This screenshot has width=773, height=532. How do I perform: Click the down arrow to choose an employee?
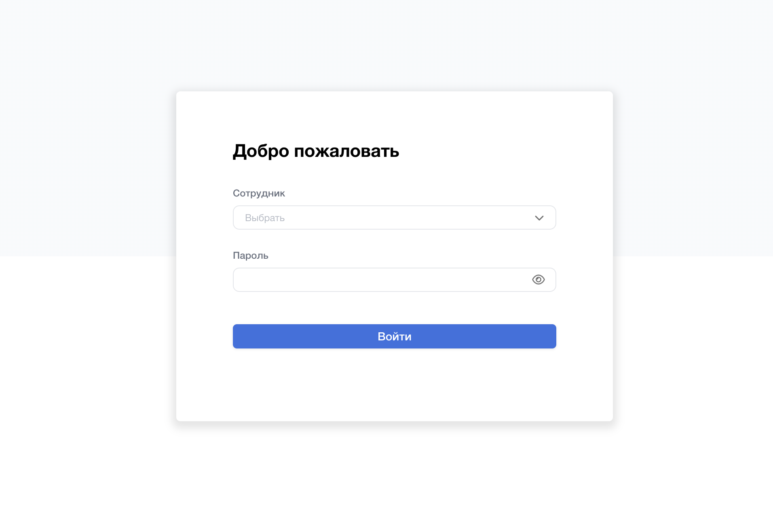[x=539, y=218]
